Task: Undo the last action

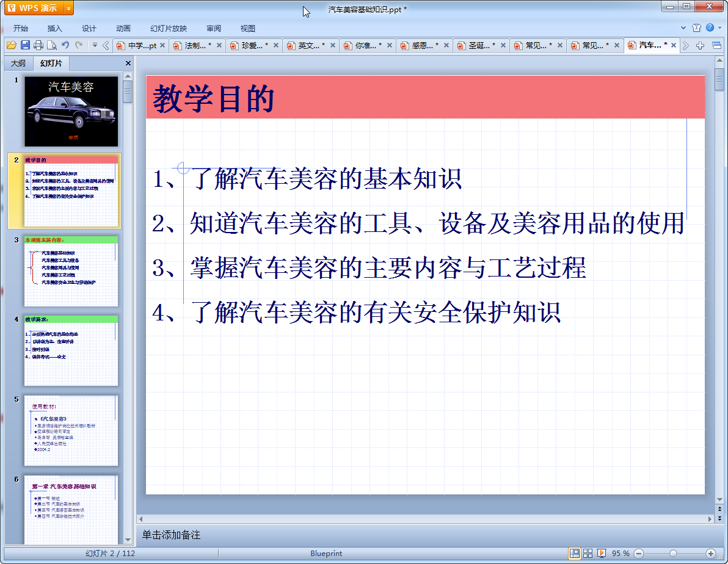Action: [65, 45]
